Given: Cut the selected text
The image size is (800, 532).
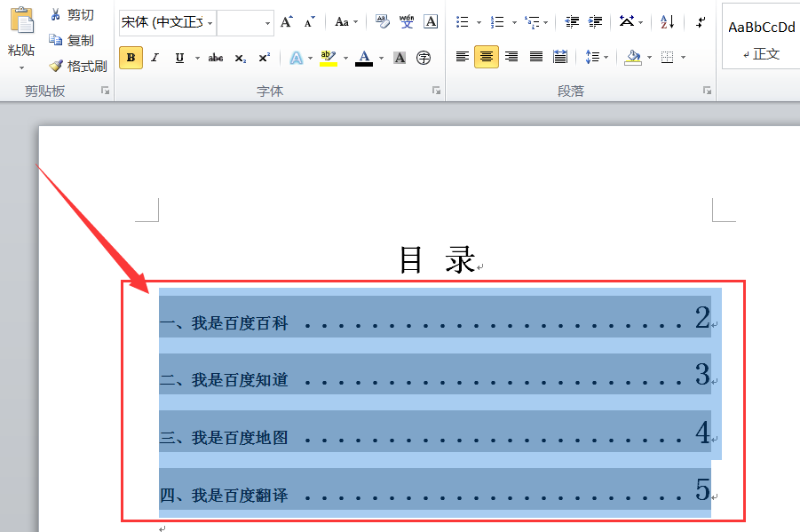Looking at the screenshot, I should [72, 15].
